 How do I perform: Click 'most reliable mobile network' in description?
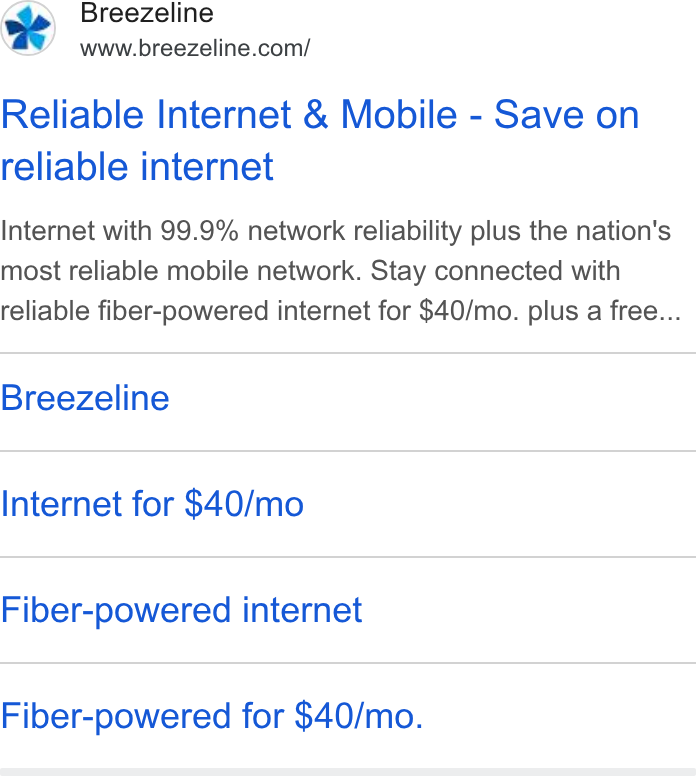[181, 271]
